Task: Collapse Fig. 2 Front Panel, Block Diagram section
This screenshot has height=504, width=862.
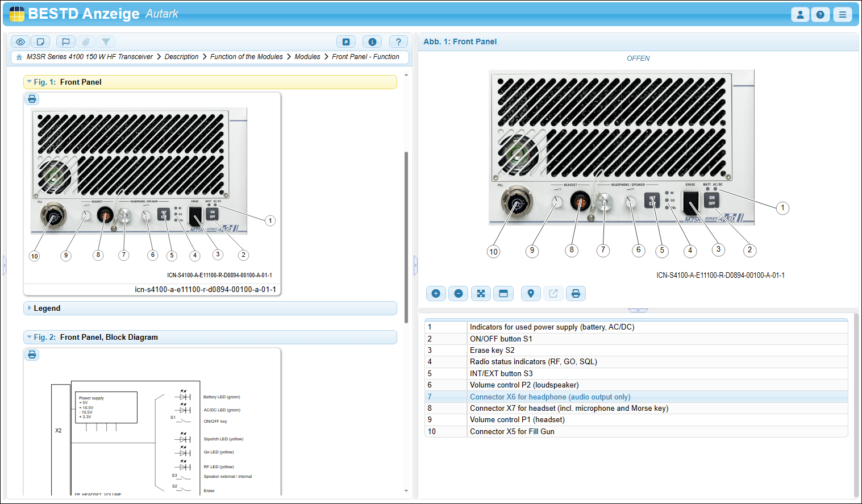Action: pyautogui.click(x=30, y=337)
